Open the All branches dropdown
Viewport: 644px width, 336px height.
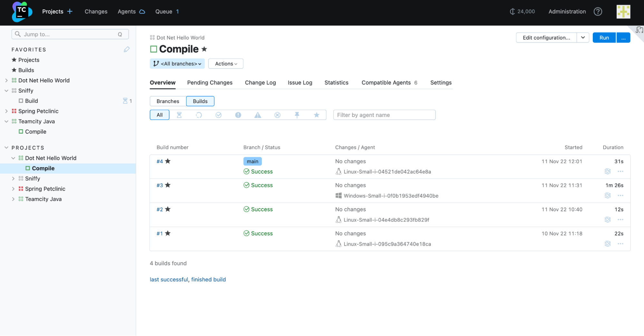tap(177, 64)
